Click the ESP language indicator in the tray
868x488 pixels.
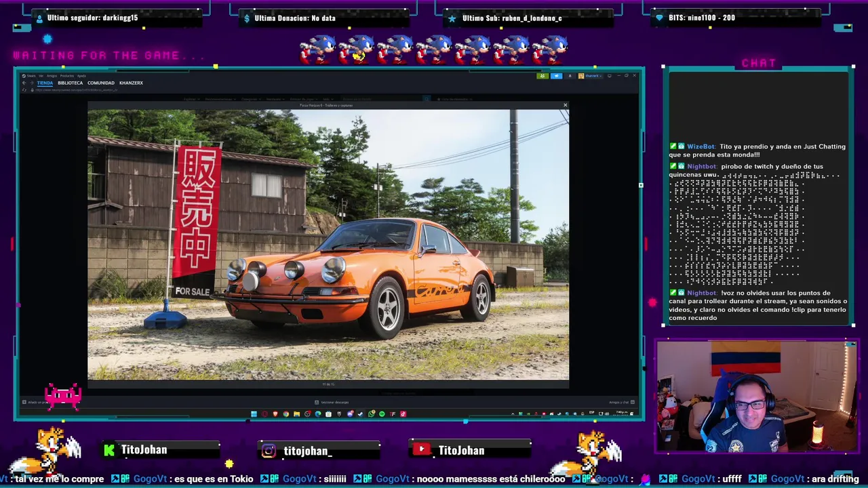pos(592,412)
